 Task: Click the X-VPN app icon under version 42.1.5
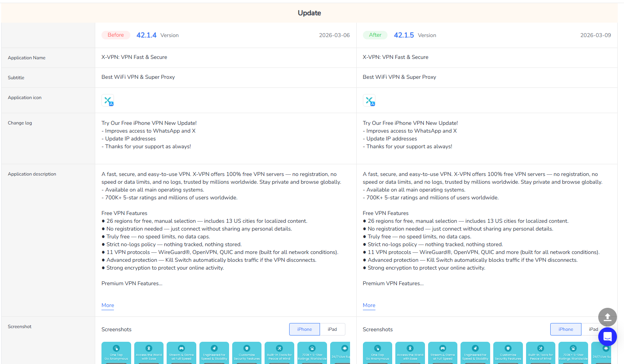coord(369,100)
